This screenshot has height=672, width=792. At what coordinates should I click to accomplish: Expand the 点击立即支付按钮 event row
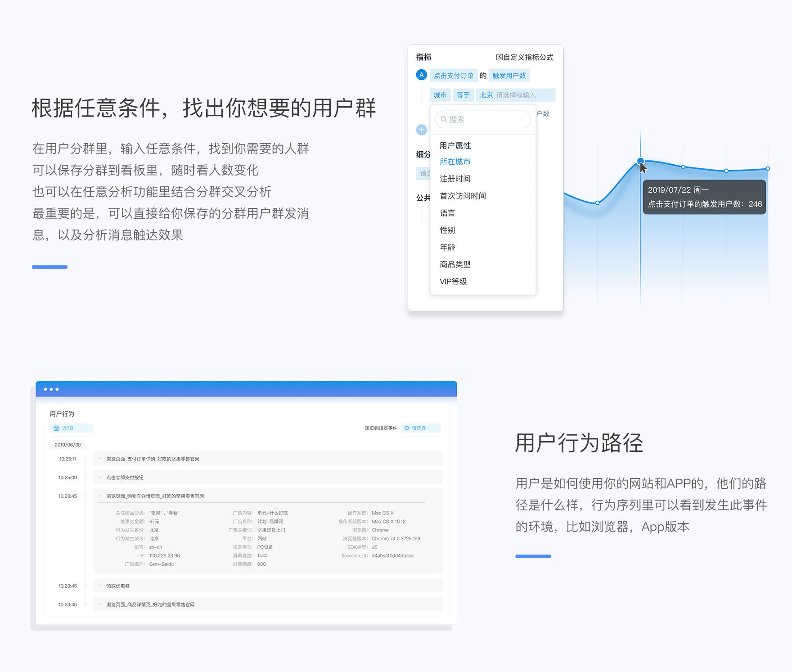click(x=268, y=477)
